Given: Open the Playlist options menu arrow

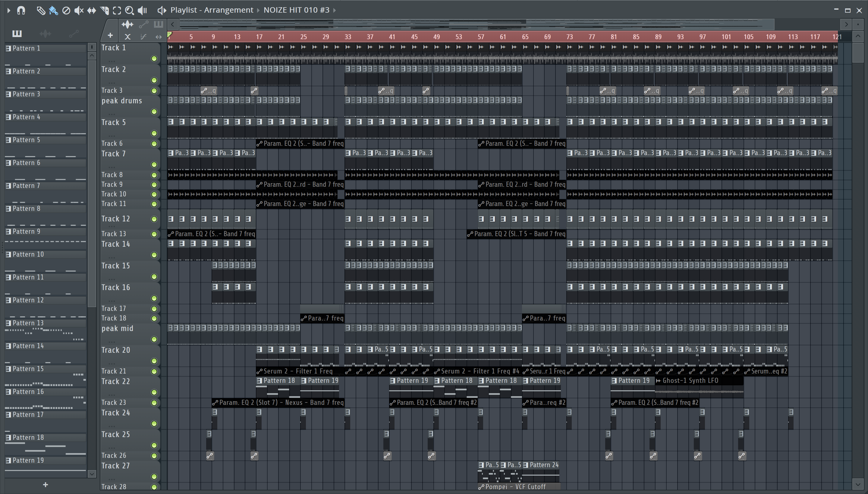Looking at the screenshot, I should (9, 11).
